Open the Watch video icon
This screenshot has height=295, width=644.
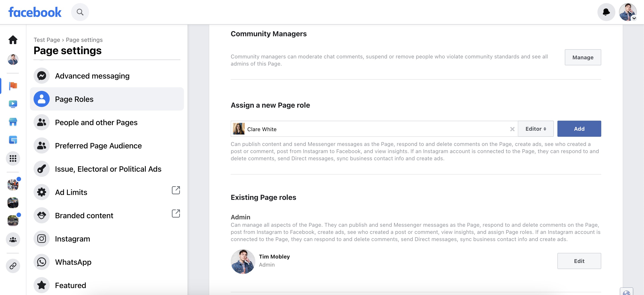[13, 104]
